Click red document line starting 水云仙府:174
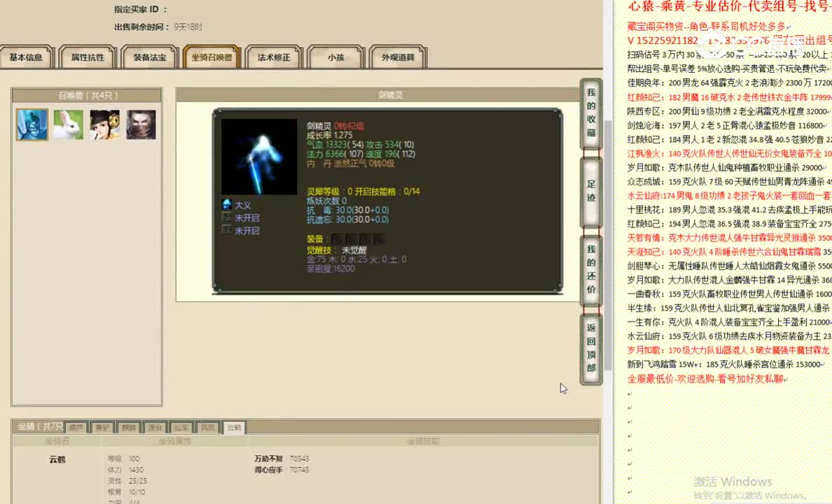Screen dimensions: 832x504 point(730,195)
